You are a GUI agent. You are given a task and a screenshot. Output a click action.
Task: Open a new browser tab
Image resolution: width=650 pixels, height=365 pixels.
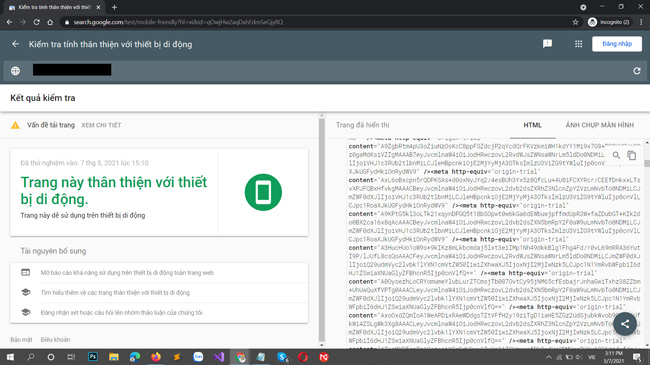[114, 7]
